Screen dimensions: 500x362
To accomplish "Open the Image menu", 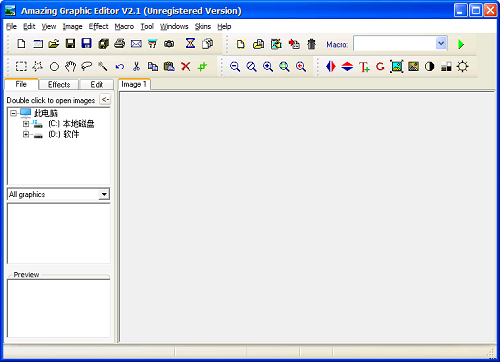I will point(72,26).
